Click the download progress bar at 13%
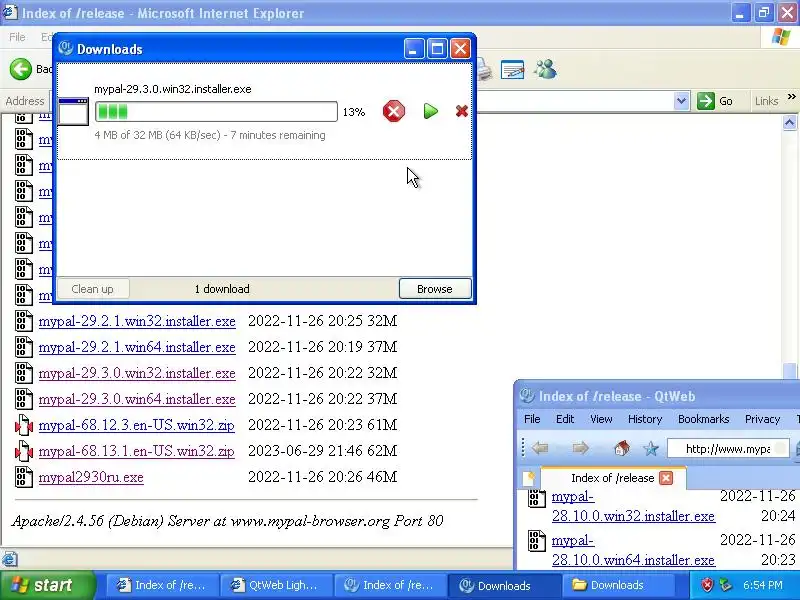 [216, 112]
